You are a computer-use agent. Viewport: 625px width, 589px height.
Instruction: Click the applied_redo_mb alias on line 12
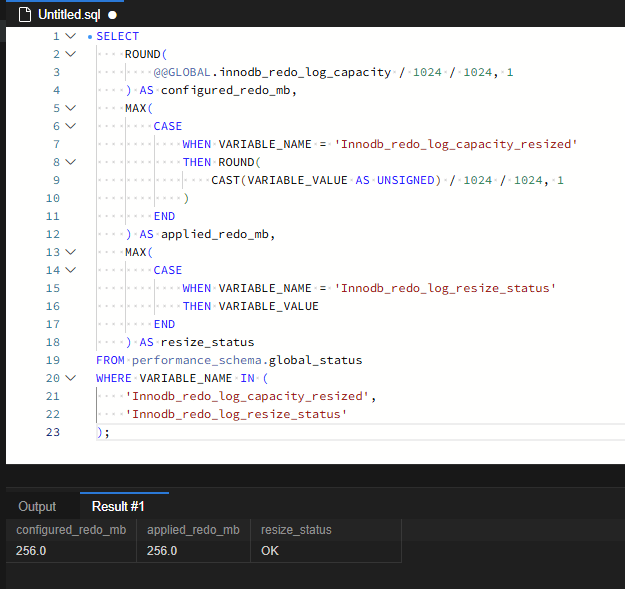tap(214, 234)
